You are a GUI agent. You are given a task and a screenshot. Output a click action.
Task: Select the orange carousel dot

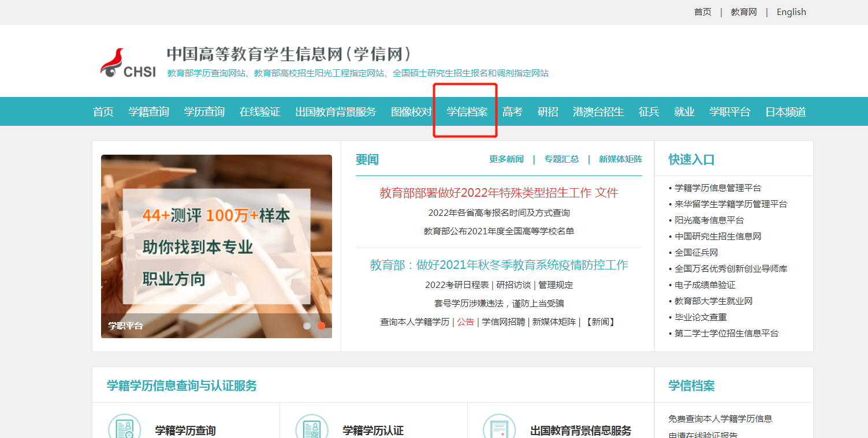click(321, 325)
